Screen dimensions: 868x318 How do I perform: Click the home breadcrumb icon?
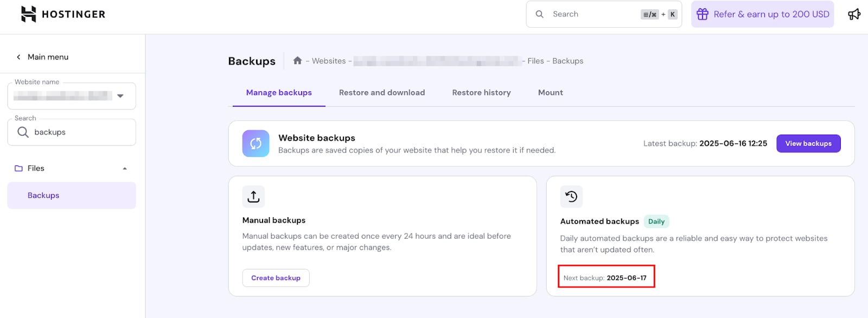[x=297, y=61]
